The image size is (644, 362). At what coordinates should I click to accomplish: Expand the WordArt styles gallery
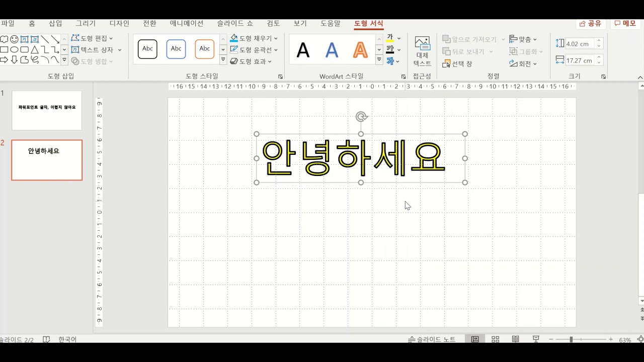[379, 60]
